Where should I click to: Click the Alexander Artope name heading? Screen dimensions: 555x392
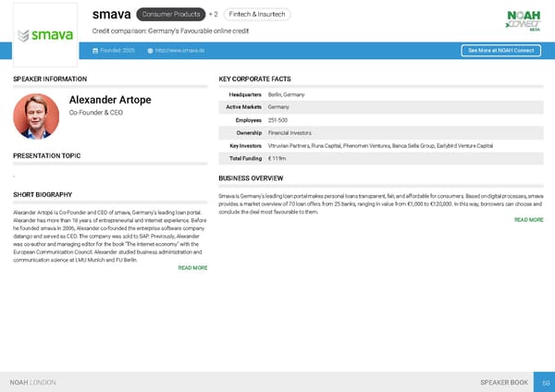(110, 100)
